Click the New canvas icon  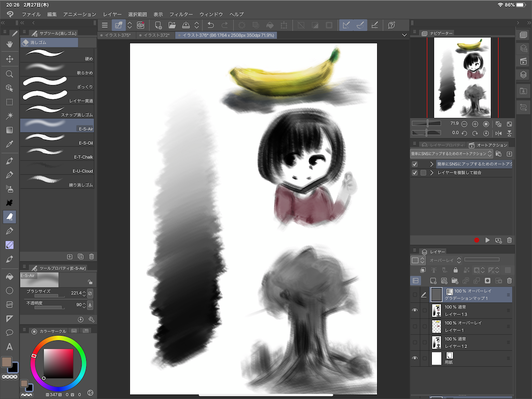(158, 25)
